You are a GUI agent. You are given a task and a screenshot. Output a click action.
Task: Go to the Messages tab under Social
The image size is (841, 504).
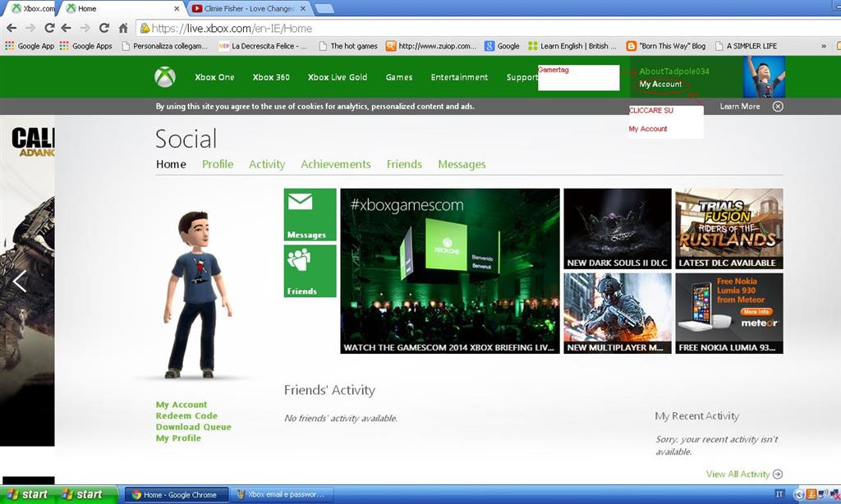[x=462, y=164]
